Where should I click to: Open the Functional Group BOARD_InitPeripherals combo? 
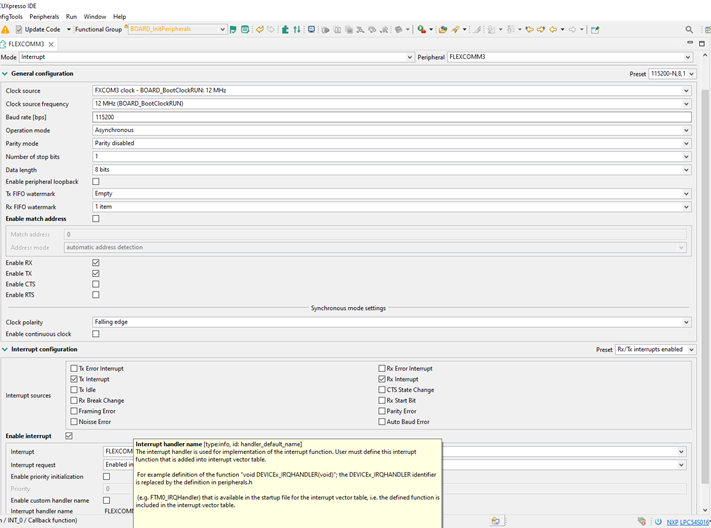[x=177, y=29]
